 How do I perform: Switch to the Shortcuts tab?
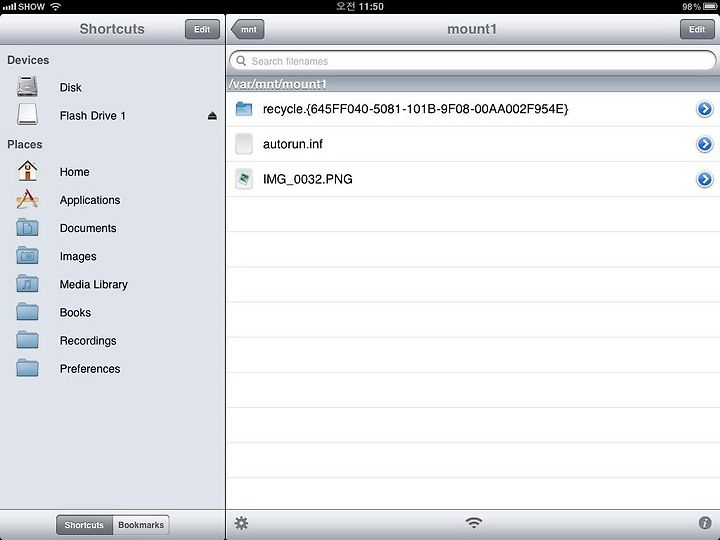[84, 525]
